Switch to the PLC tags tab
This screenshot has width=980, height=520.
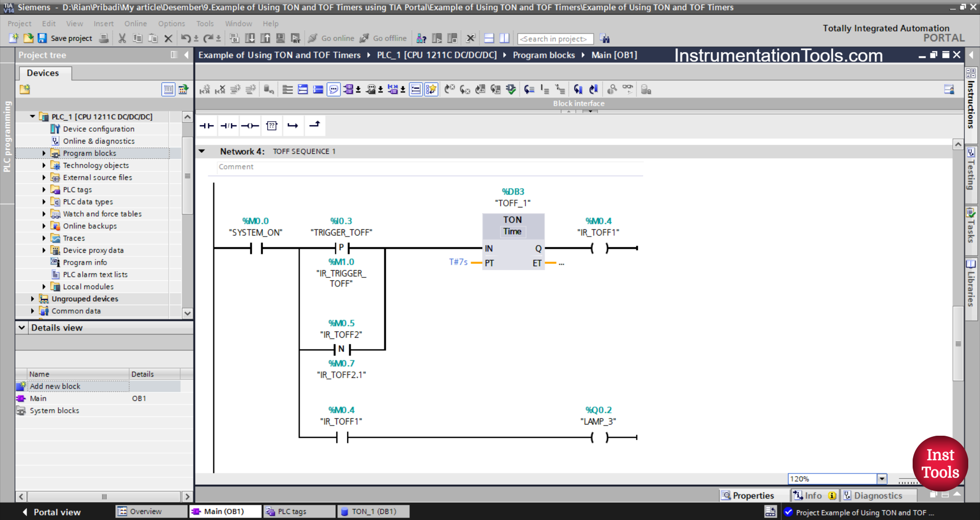(299, 511)
